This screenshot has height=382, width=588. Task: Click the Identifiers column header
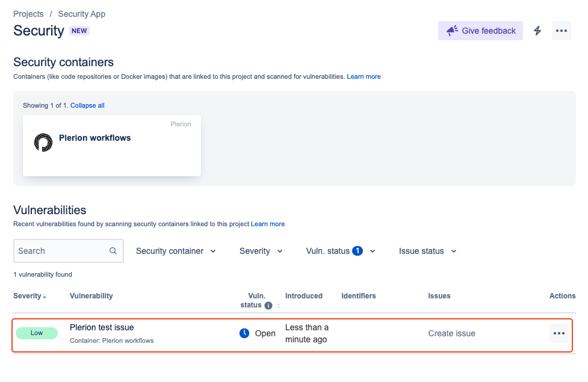coord(359,296)
